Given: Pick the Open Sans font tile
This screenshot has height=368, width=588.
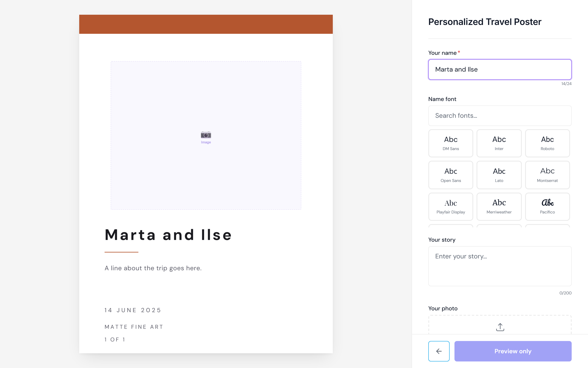Looking at the screenshot, I should 451,175.
